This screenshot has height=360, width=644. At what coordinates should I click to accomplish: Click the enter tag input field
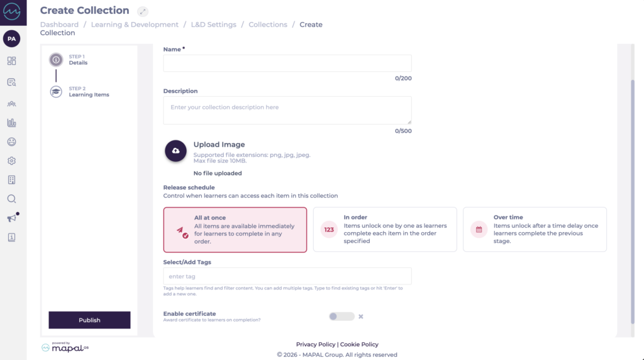coord(287,276)
